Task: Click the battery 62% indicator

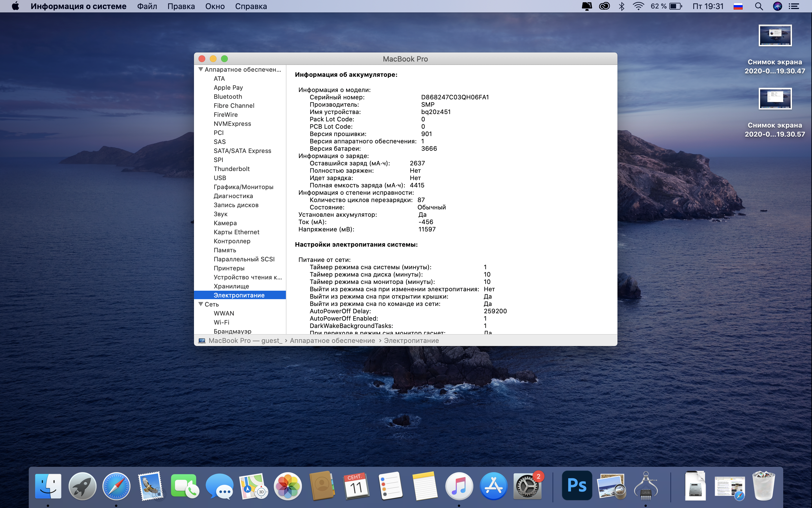Action: coord(666,6)
